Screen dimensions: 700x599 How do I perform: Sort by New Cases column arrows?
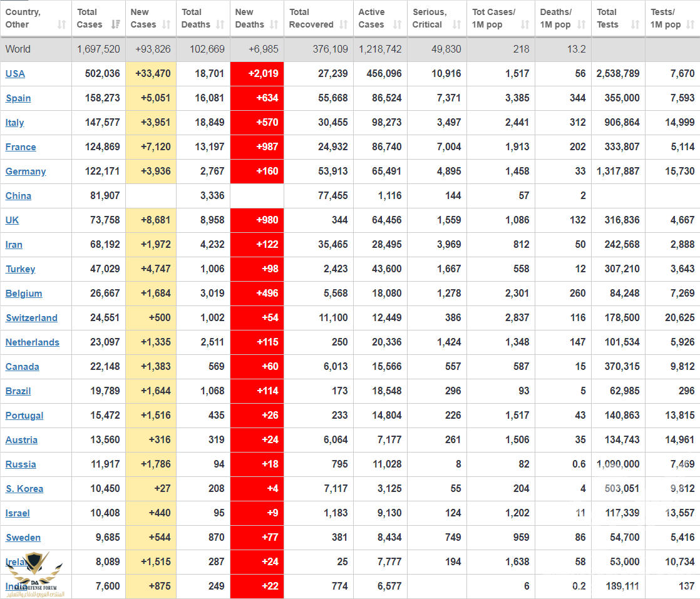point(166,24)
